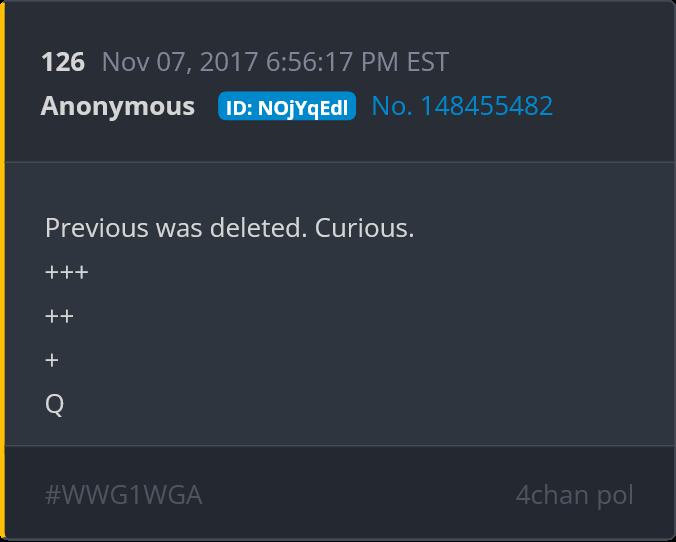This screenshot has width=676, height=542.
Task: Click the 'ID:' prefix inside blue badge
Action: click(239, 108)
